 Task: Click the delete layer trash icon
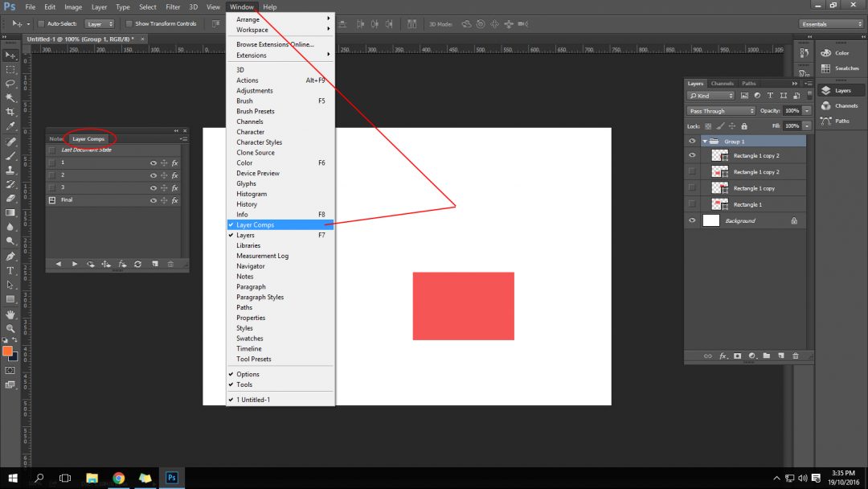796,355
